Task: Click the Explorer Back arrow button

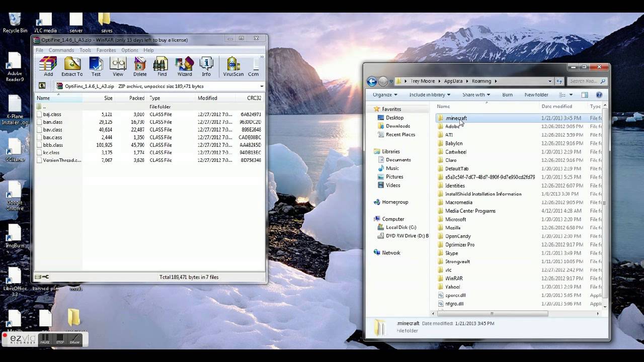Action: pos(372,81)
